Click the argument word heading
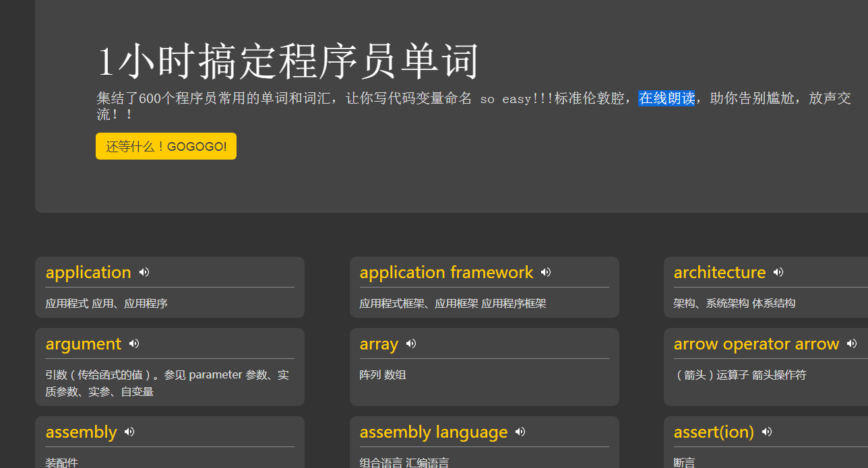The width and height of the screenshot is (868, 468). [84, 344]
